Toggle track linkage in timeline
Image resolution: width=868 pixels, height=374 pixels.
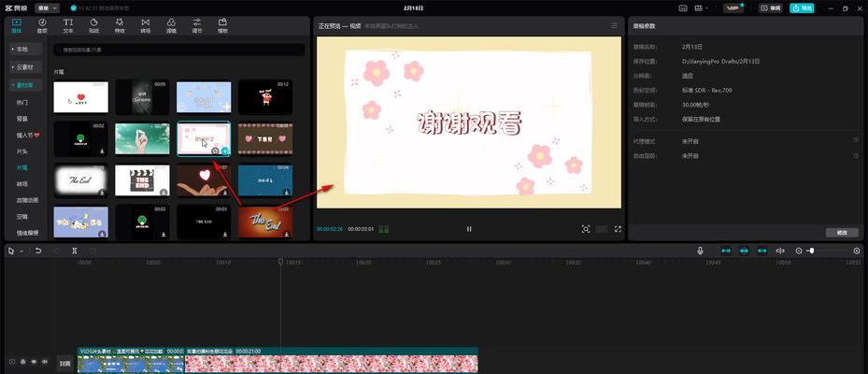762,251
